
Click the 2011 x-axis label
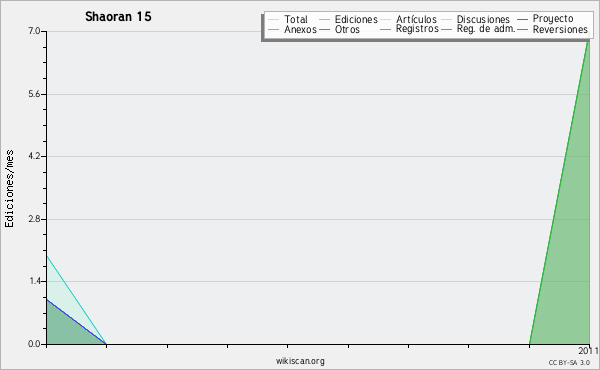click(x=588, y=350)
